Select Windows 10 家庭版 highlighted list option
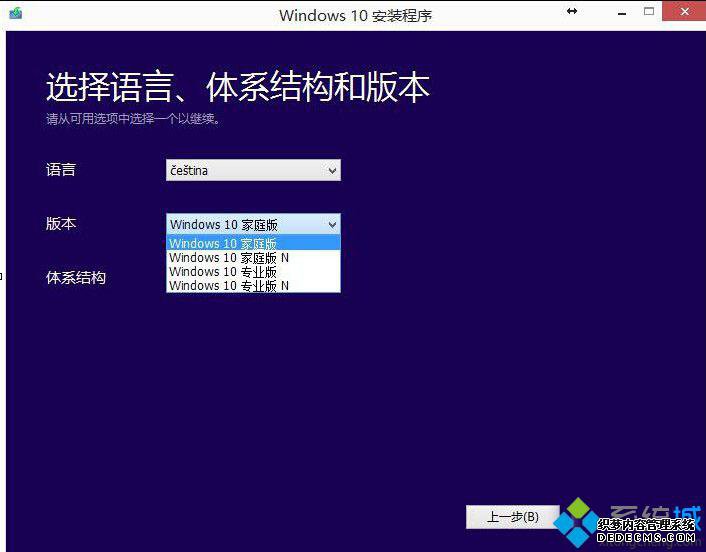Image resolution: width=706 pixels, height=552 pixels. coord(253,243)
